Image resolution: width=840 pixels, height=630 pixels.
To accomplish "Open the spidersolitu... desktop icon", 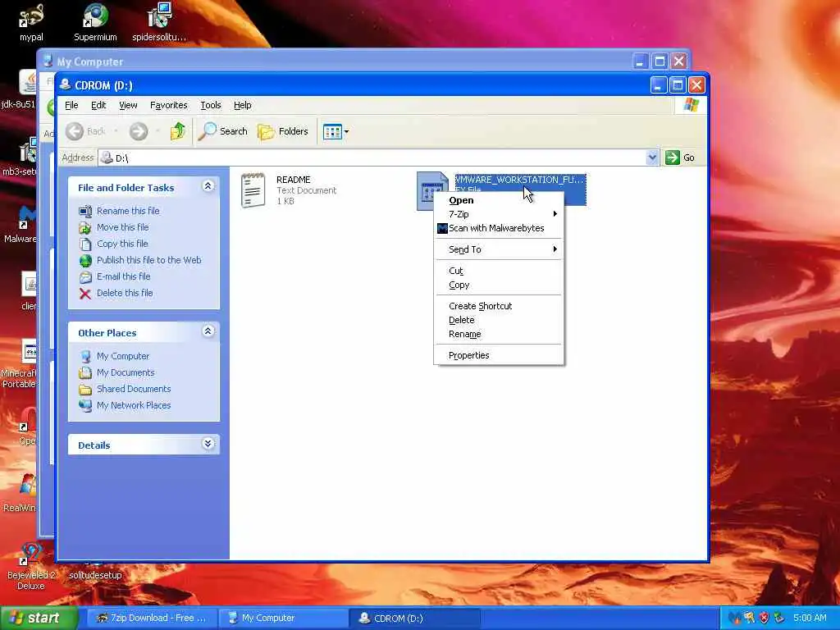I will coord(159,22).
